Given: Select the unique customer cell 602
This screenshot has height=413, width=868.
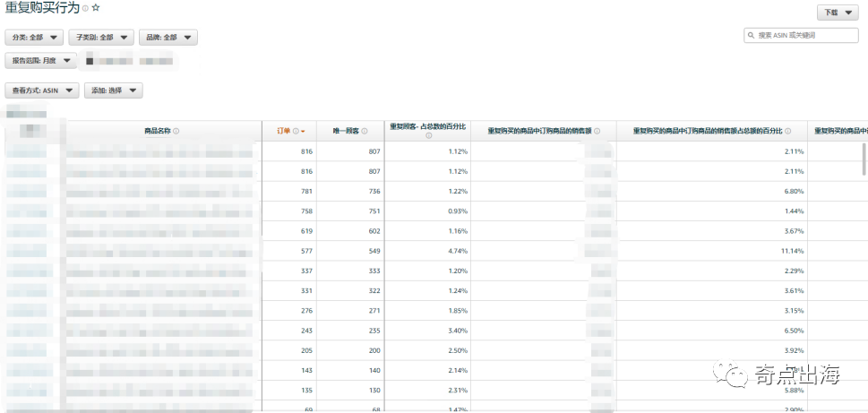Looking at the screenshot, I should coord(374,231).
